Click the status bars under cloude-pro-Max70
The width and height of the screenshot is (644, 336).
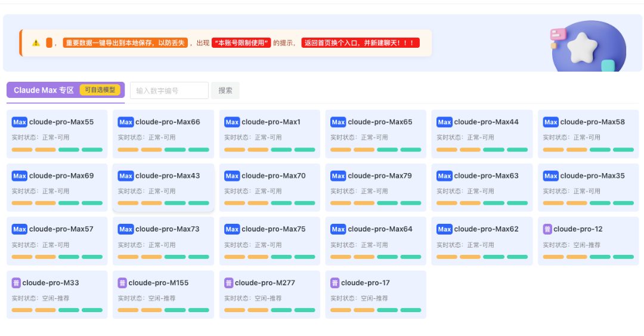tap(270, 203)
